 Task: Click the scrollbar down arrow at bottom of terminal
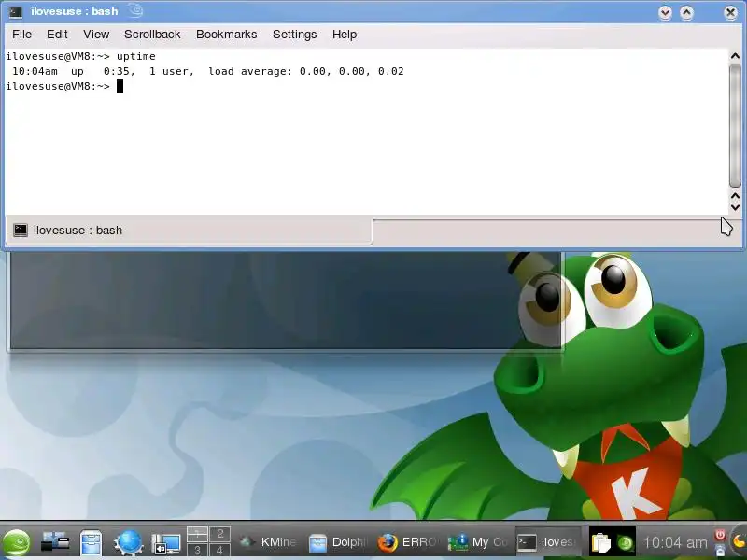coord(735,207)
